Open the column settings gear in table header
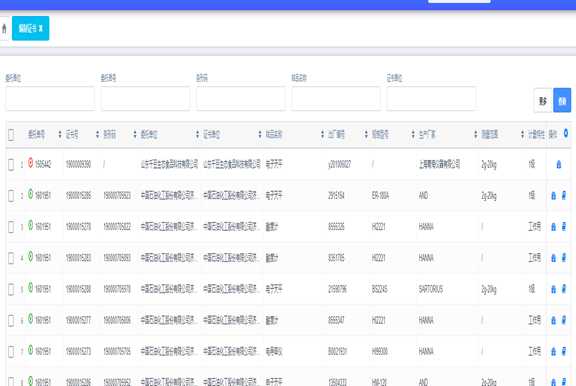The image size is (576, 386). point(566,133)
